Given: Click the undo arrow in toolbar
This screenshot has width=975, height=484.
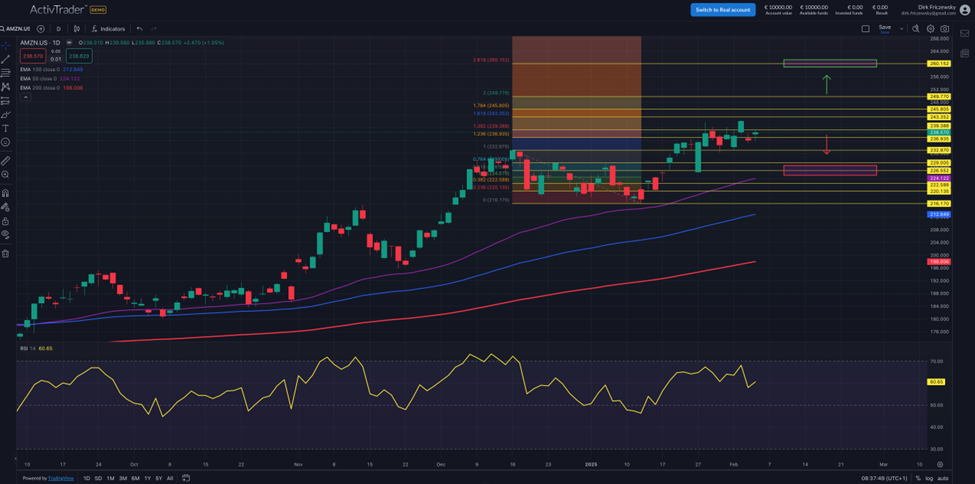Looking at the screenshot, I should click(139, 29).
